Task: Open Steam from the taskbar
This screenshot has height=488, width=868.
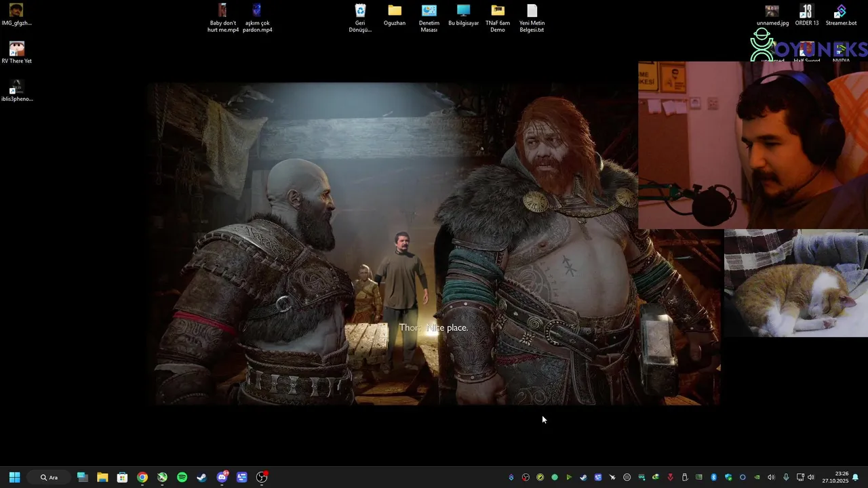Action: click(x=201, y=477)
